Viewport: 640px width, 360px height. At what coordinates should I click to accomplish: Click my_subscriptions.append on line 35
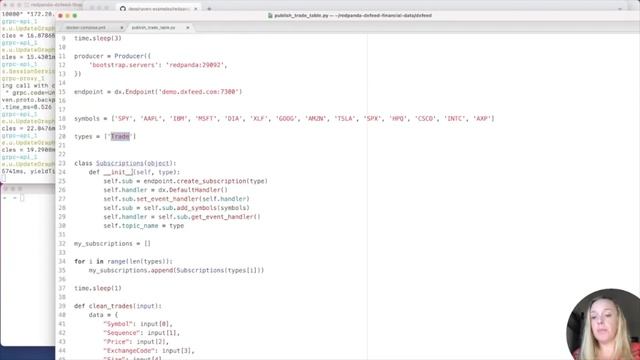point(131,271)
